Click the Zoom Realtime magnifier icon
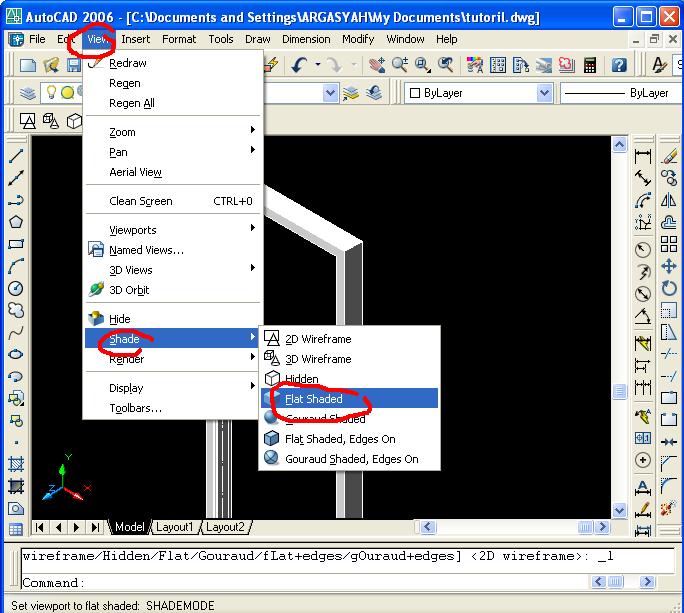This screenshot has width=684, height=613. click(400, 65)
